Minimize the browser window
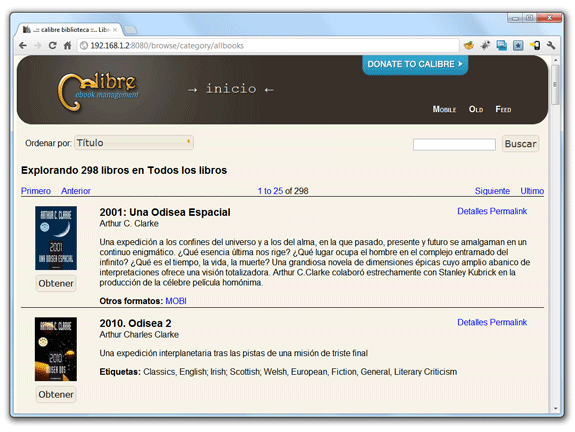Viewport: 575px width, 432px height. 515,18
